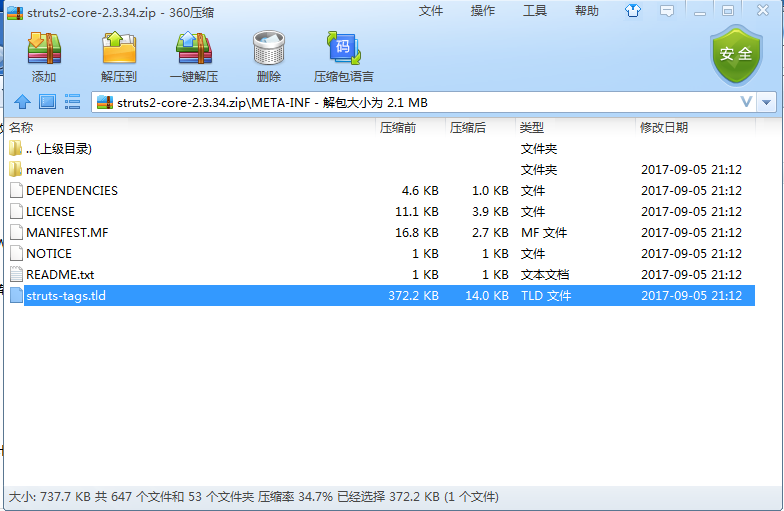Click the struts-tags.tld file icon
Image resolution: width=784 pixels, height=511 pixels.
16,296
